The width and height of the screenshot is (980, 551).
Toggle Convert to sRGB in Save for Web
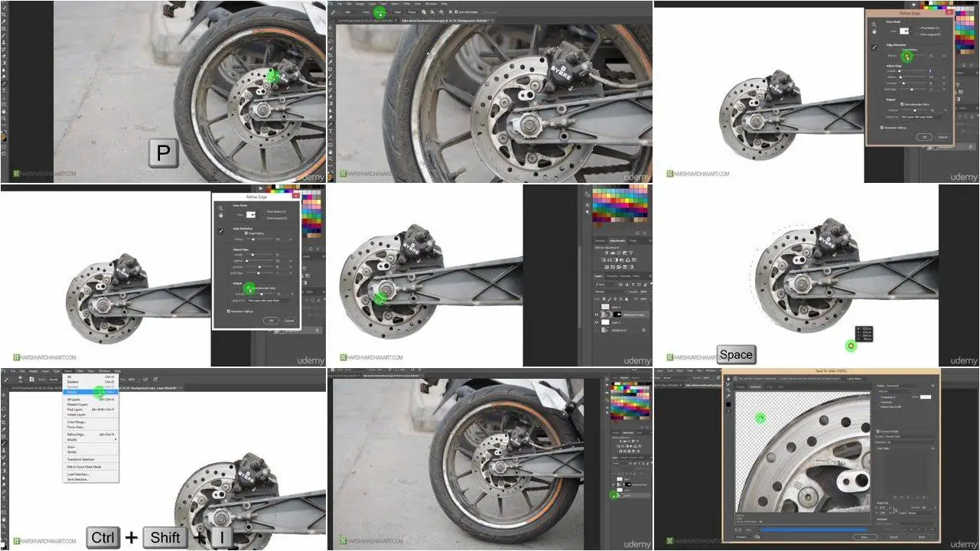877,432
